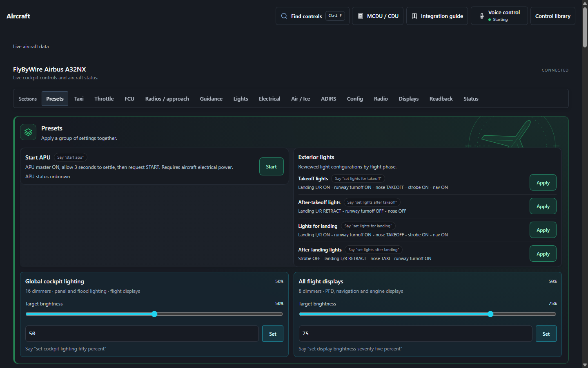Open the MCDU / CDU panel

click(378, 16)
